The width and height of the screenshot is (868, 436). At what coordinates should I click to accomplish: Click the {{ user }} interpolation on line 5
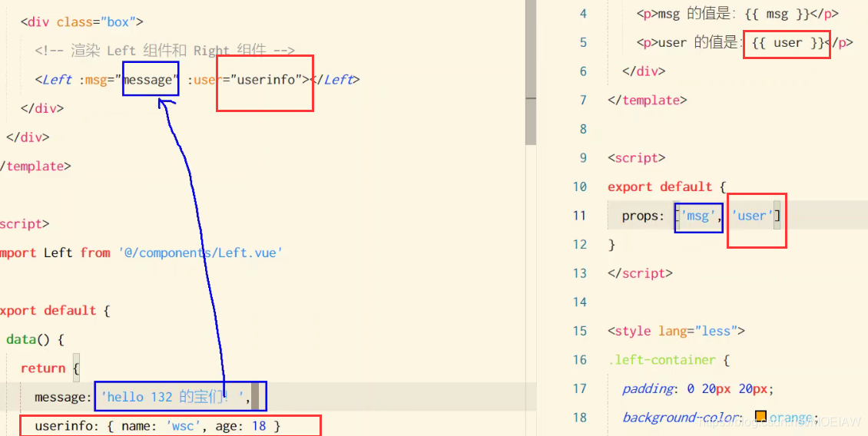tap(788, 43)
